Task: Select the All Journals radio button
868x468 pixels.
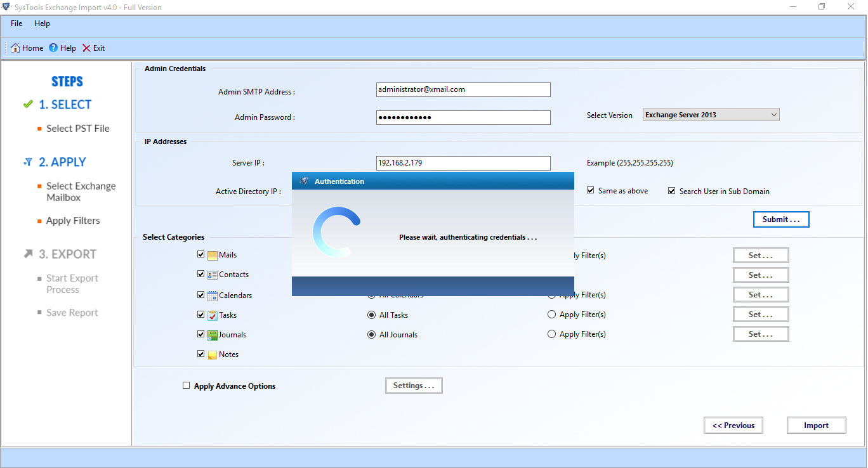Action: click(372, 334)
